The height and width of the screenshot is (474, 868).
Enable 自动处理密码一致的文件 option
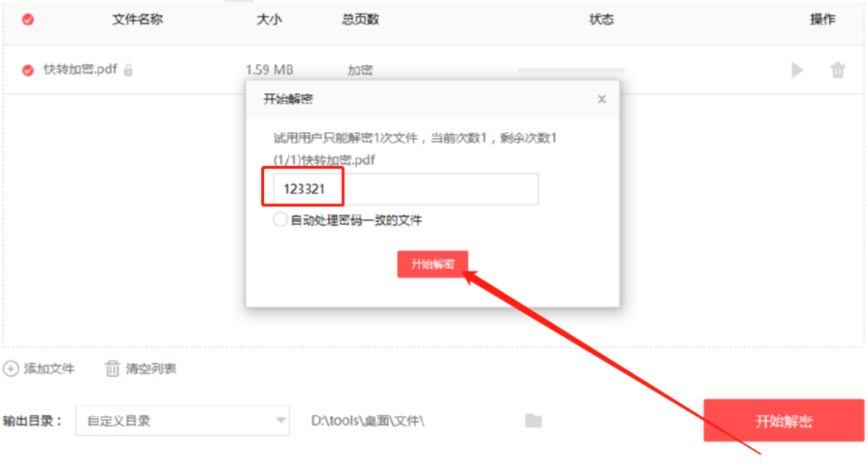(280, 220)
